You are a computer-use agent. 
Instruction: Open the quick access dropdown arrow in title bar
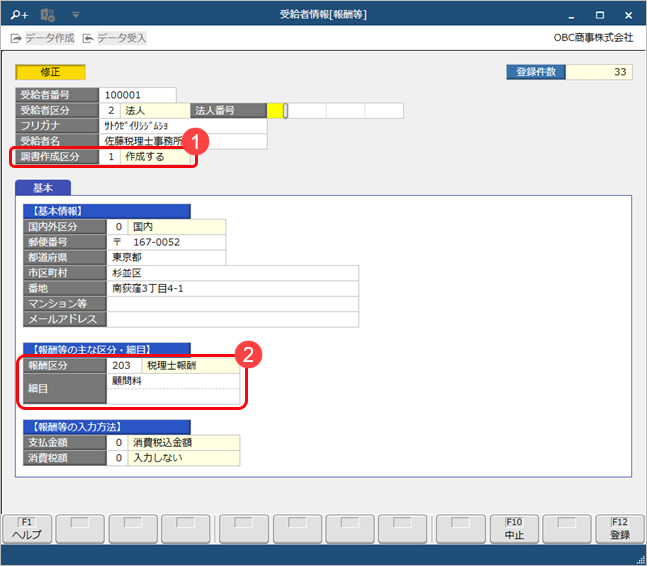(x=75, y=15)
